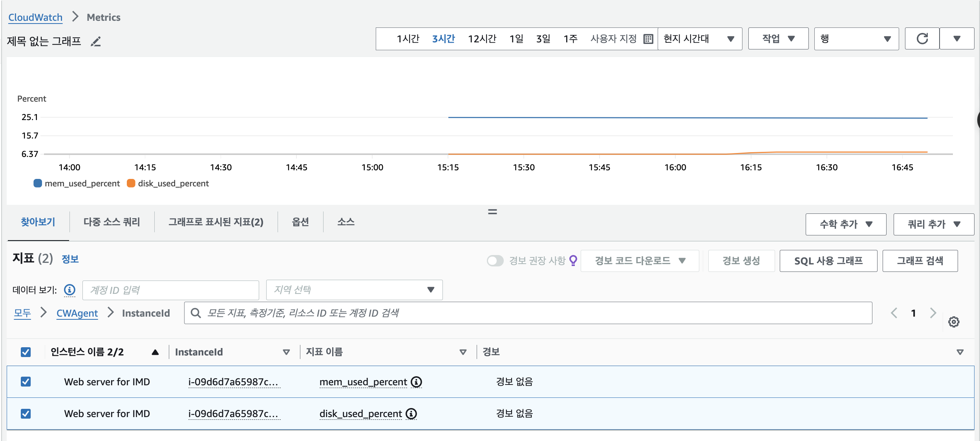Click the info icon next to disk_used_percent
The height and width of the screenshot is (441, 980).
click(x=411, y=414)
